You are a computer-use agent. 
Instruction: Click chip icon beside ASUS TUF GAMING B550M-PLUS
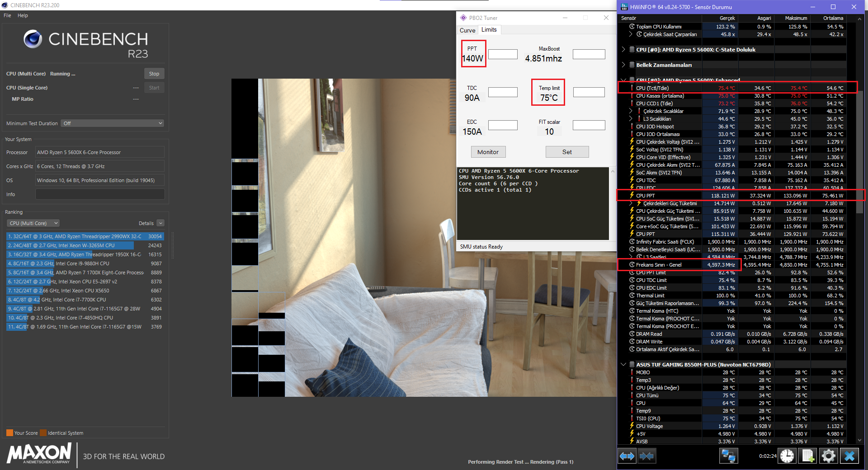pos(632,364)
